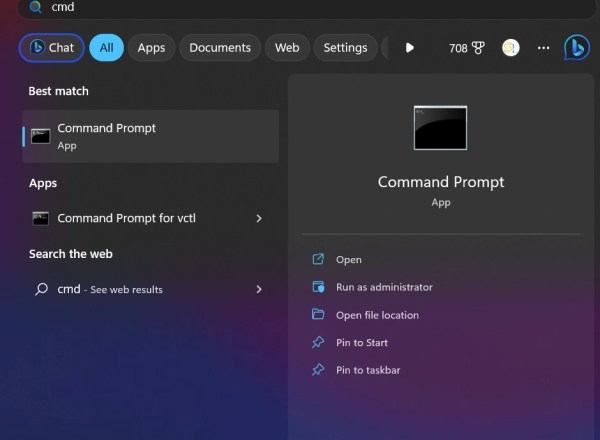Image resolution: width=600 pixels, height=440 pixels.
Task: Open Bing Chat filter pill
Action: pos(52,48)
